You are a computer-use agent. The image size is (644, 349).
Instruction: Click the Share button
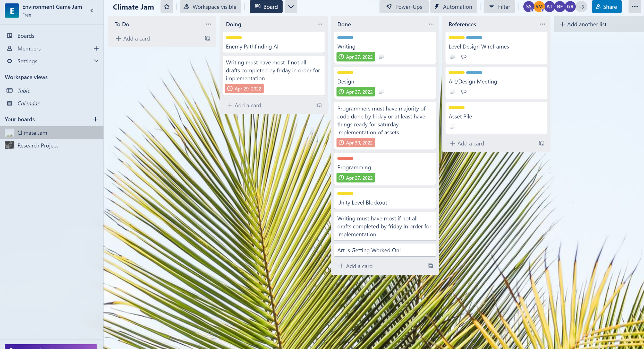click(x=606, y=7)
